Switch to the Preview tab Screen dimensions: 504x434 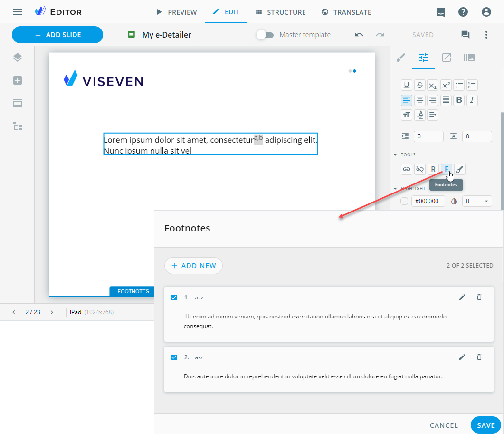click(x=176, y=12)
